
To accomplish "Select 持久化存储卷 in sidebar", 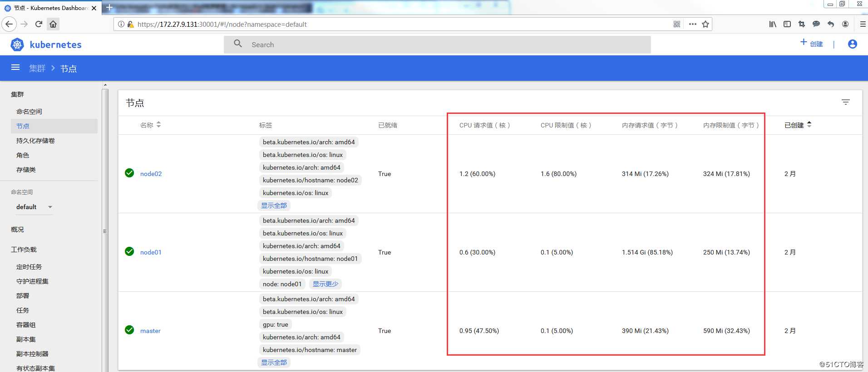I will point(35,141).
